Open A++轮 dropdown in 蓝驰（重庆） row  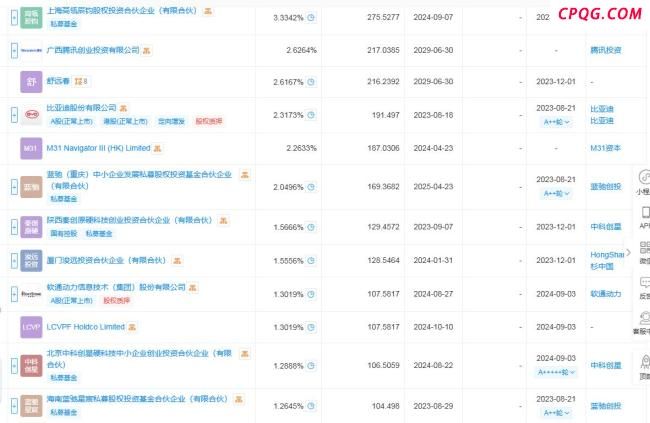tap(556, 193)
